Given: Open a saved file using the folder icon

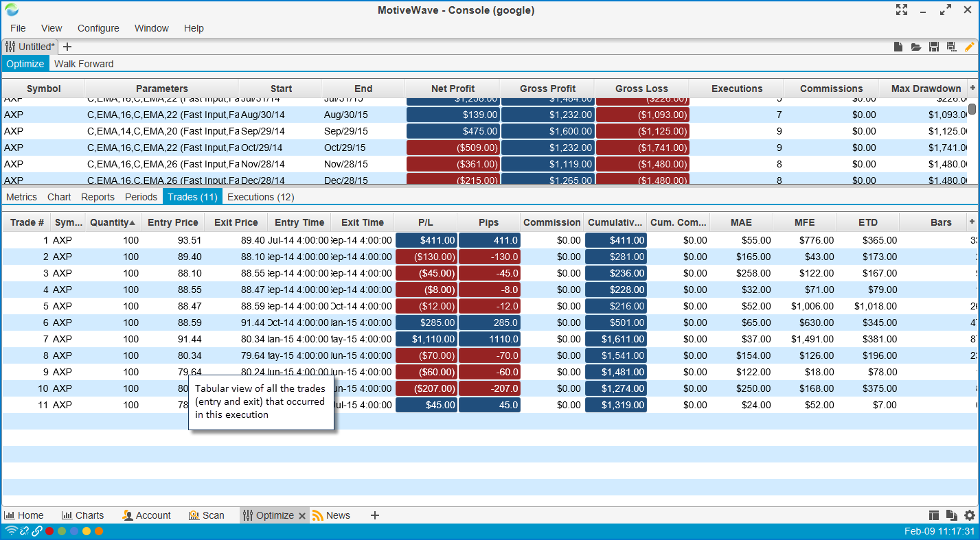Looking at the screenshot, I should click(915, 47).
